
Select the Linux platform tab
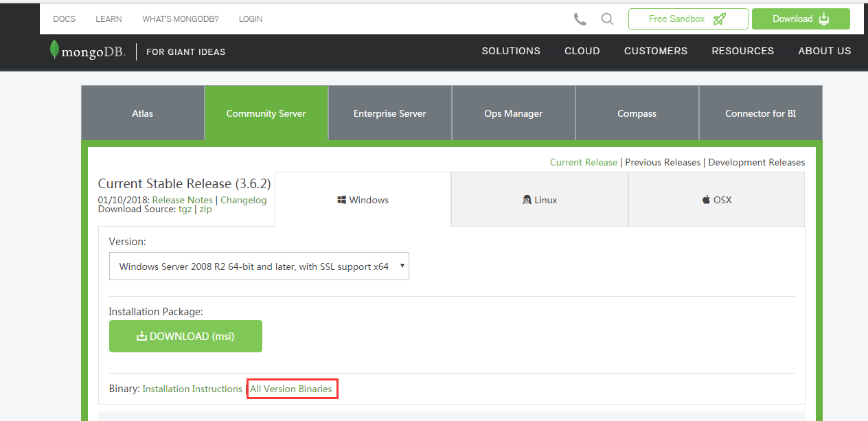pos(540,200)
